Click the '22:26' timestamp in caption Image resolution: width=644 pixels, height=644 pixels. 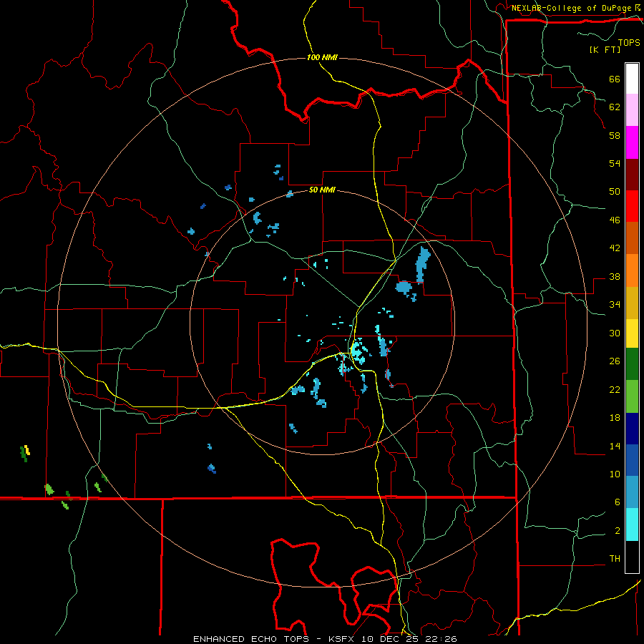pos(441,639)
